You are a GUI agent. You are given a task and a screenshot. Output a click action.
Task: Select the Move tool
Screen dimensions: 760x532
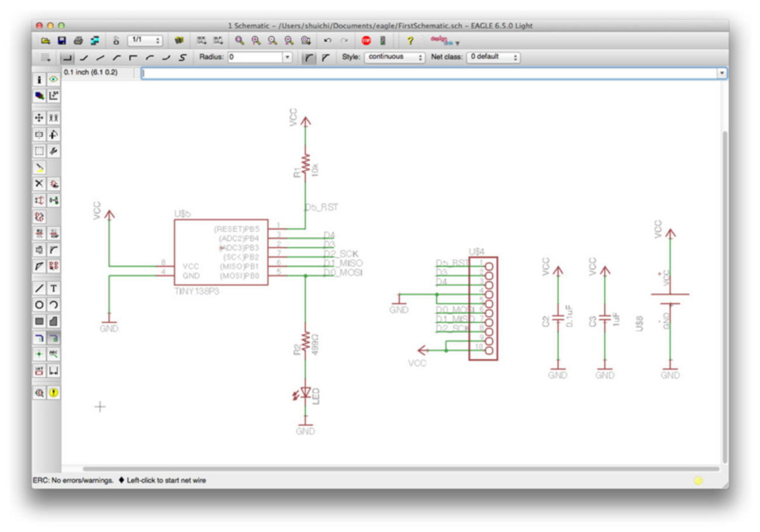pos(39,118)
